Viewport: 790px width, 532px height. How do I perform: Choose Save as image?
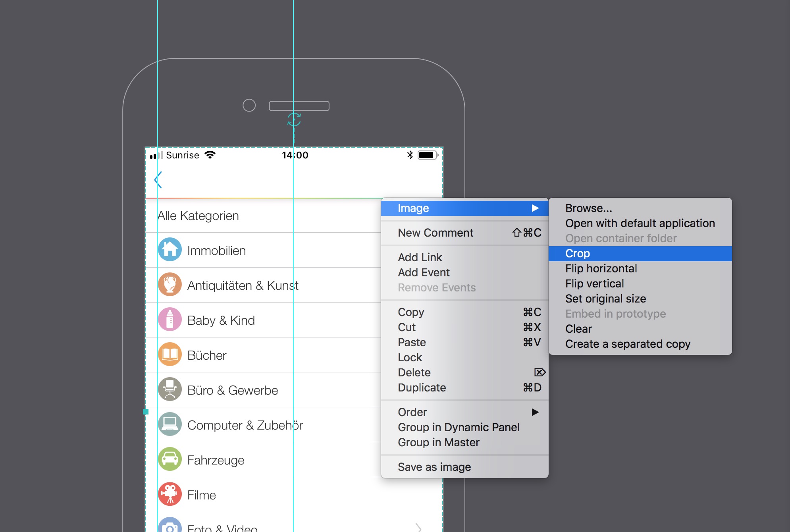(464, 467)
